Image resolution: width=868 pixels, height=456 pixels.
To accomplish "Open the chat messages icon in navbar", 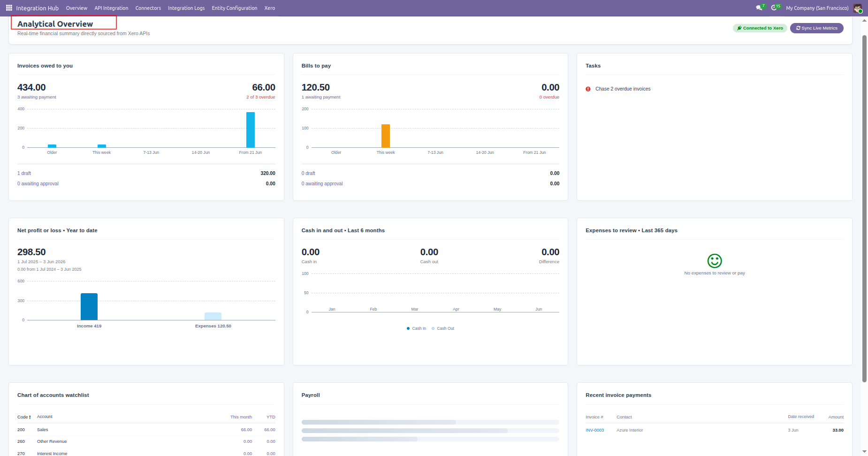I will click(759, 8).
